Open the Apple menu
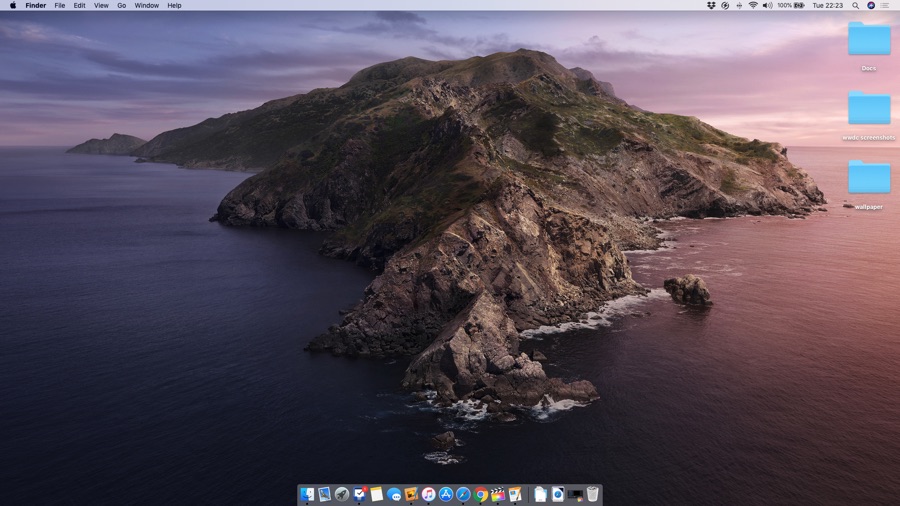This screenshot has width=900, height=506. click(13, 5)
